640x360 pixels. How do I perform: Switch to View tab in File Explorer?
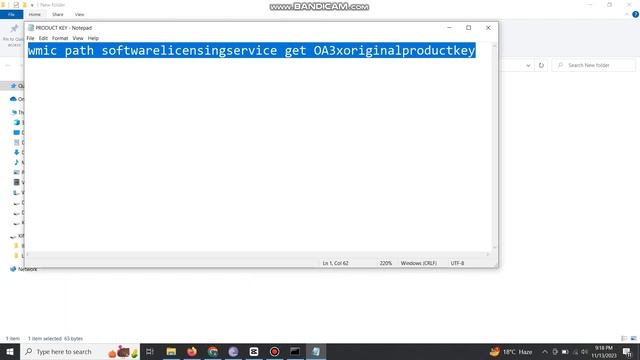(x=79, y=14)
